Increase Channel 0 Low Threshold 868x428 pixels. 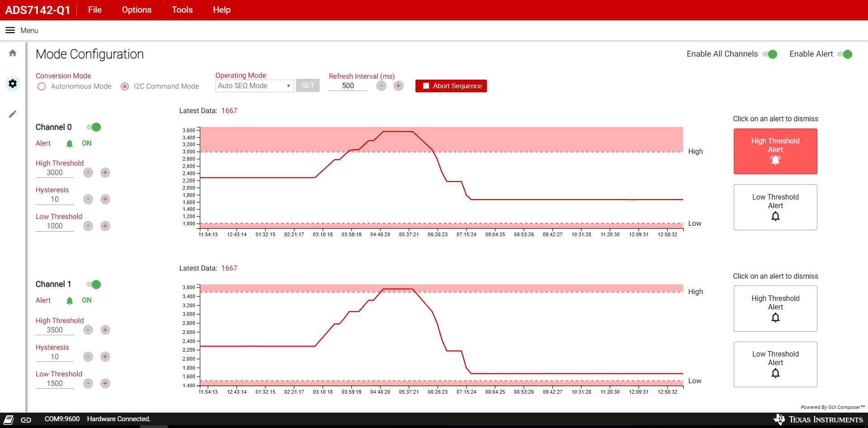105,226
